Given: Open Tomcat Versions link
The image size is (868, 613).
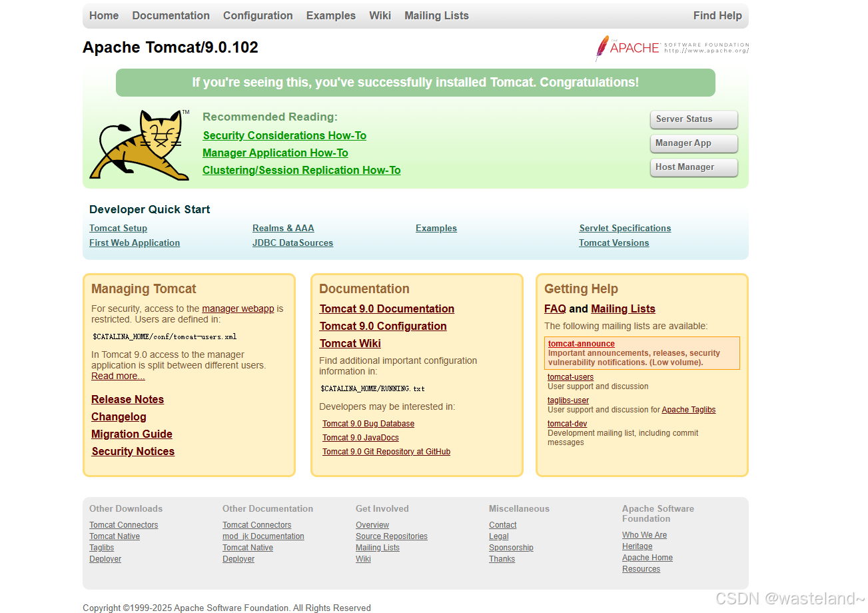Looking at the screenshot, I should (x=614, y=243).
